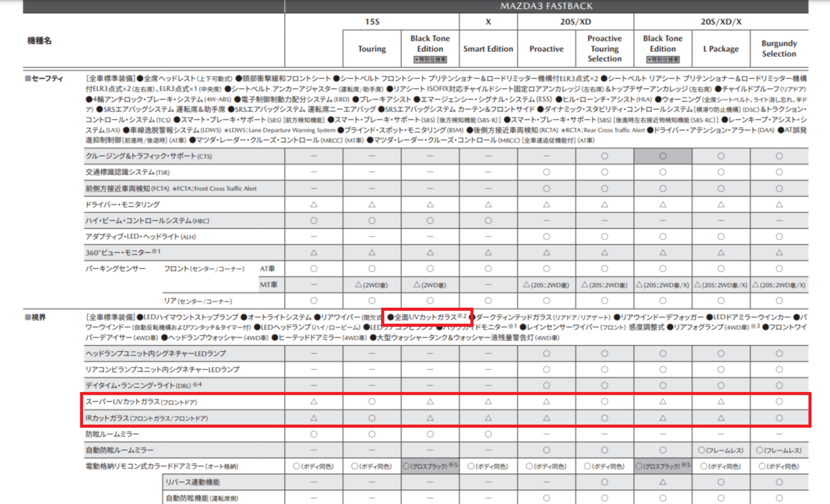Image resolution: width=830 pixels, height=504 pixels.
Task: Select the 20S/XD/X grade header
Action: (721, 21)
